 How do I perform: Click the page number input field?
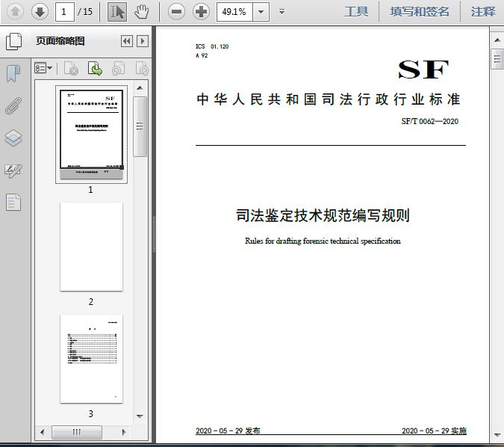tap(66, 11)
